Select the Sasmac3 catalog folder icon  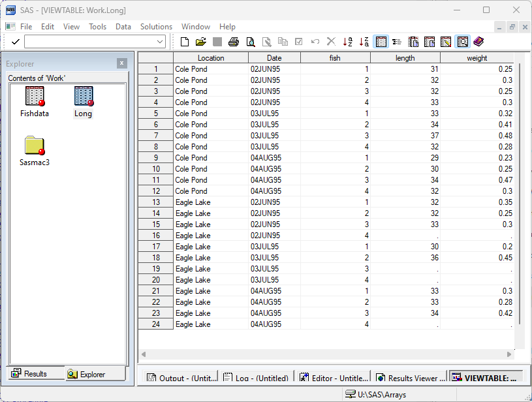tap(35, 146)
